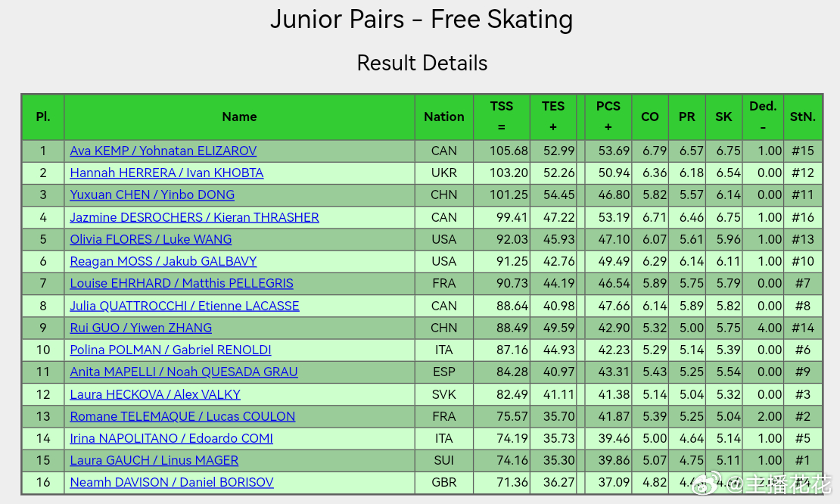
Task: Select Olivia FLORES / Luke WANG link
Action: coord(151,239)
